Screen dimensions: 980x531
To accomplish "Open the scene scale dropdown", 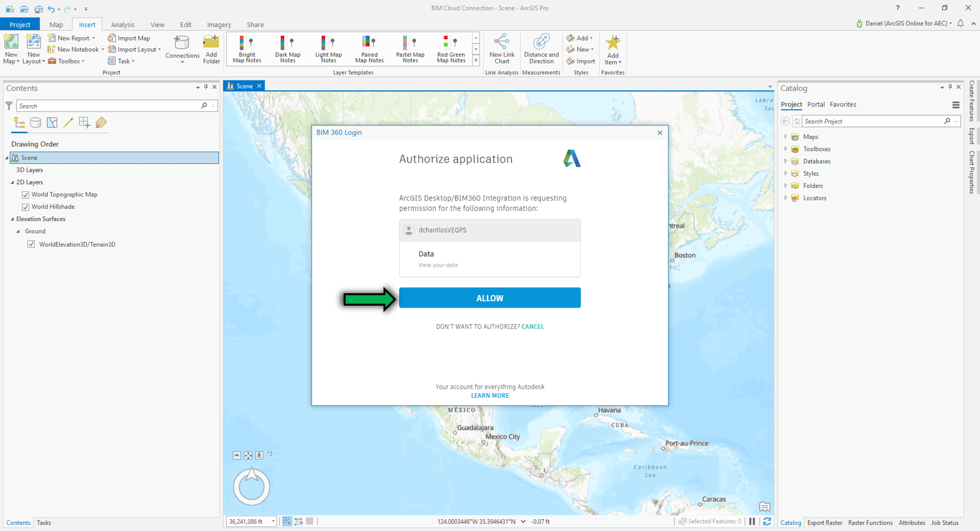I will [273, 522].
